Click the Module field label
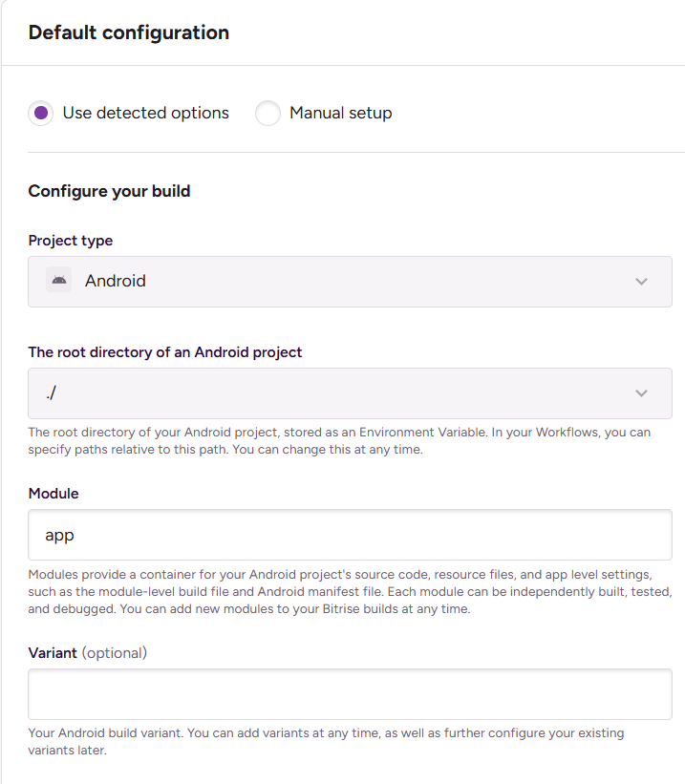 pyautogui.click(x=54, y=494)
